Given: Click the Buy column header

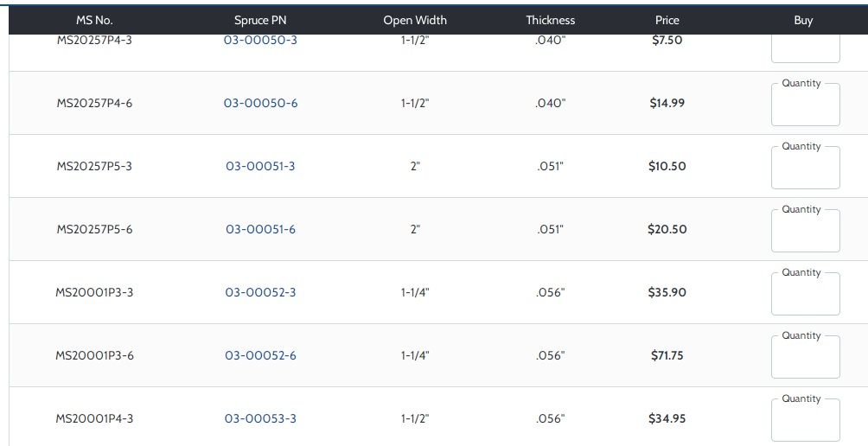Looking at the screenshot, I should click(x=803, y=20).
